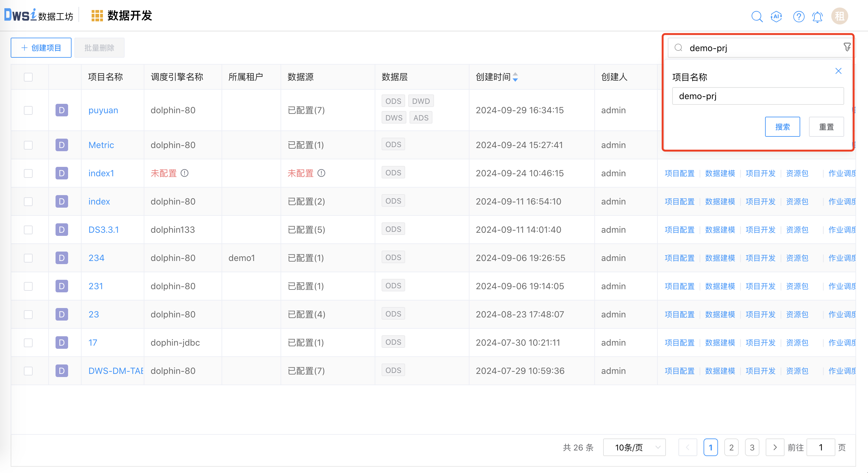Viewport: 868px width, 473px height.
Task: Open the 10条/页 page size dropdown
Action: click(x=634, y=447)
